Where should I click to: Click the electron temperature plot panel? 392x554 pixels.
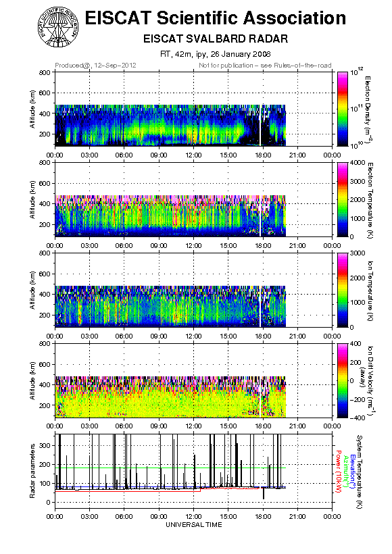[193, 199]
